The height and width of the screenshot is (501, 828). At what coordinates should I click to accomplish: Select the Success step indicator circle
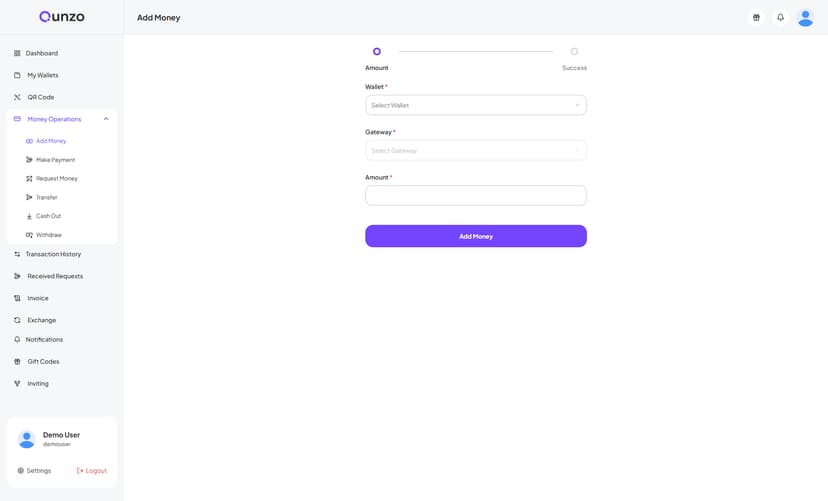(x=574, y=51)
